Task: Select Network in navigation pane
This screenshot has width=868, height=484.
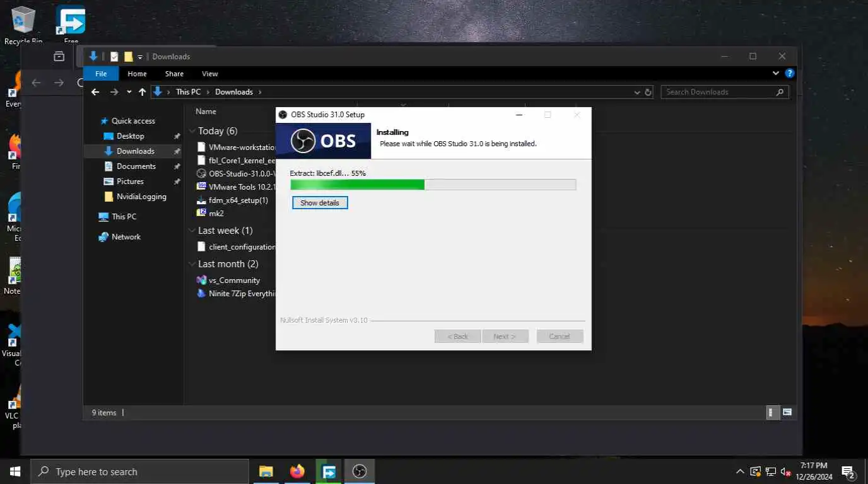Action: pos(126,237)
